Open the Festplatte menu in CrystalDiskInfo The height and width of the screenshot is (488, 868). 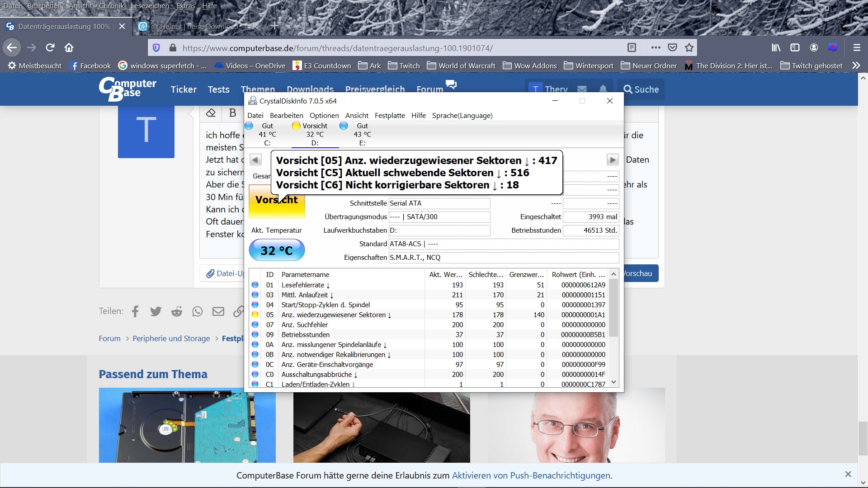click(390, 116)
